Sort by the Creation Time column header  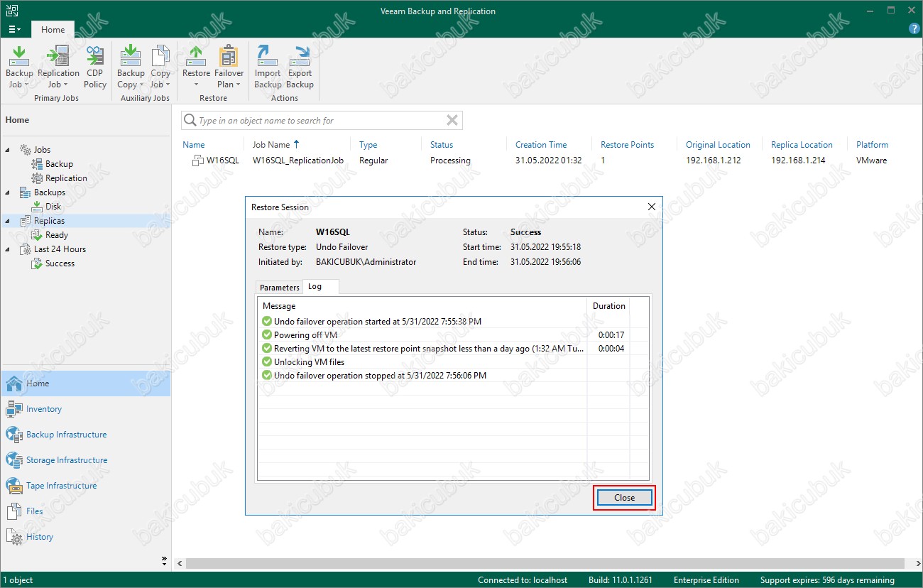[541, 145]
